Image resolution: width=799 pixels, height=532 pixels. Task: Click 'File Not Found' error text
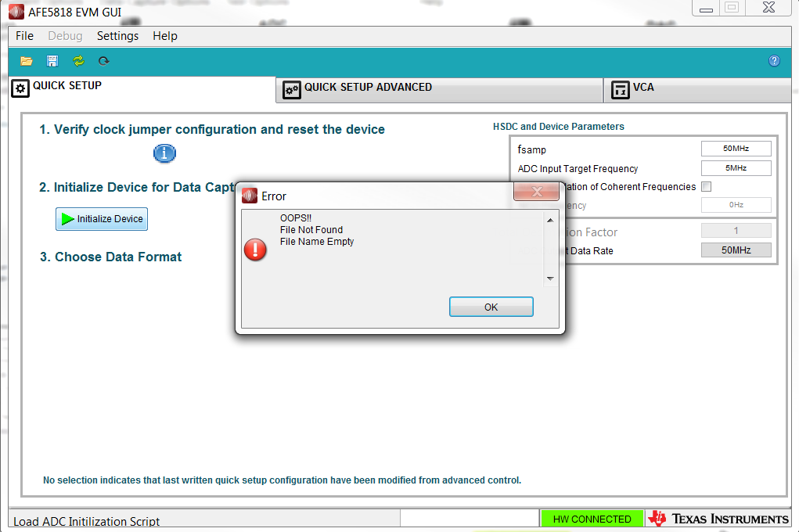tap(311, 230)
